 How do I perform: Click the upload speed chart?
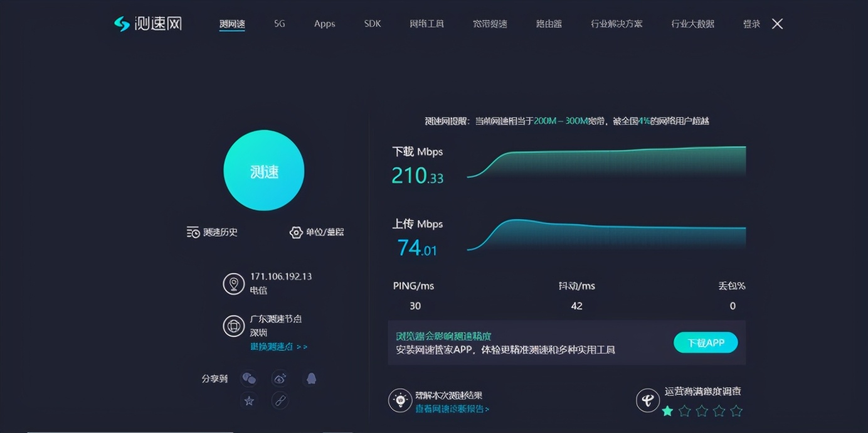tap(606, 235)
